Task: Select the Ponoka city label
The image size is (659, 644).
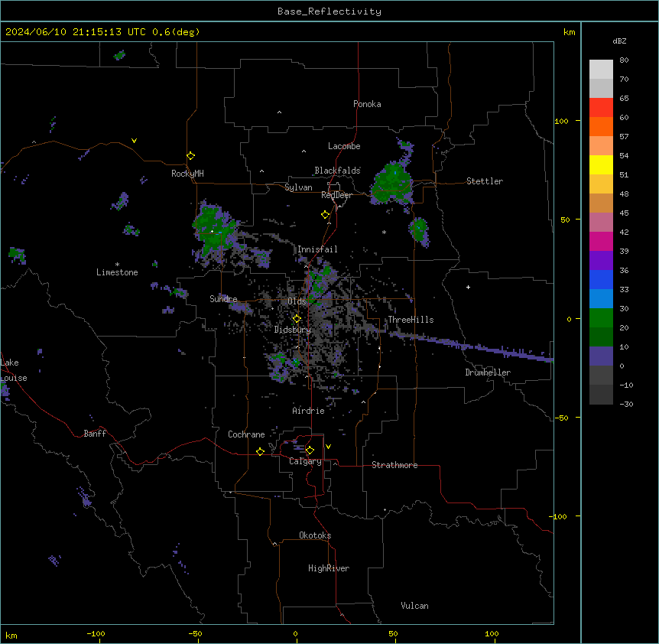Action: 367,104
